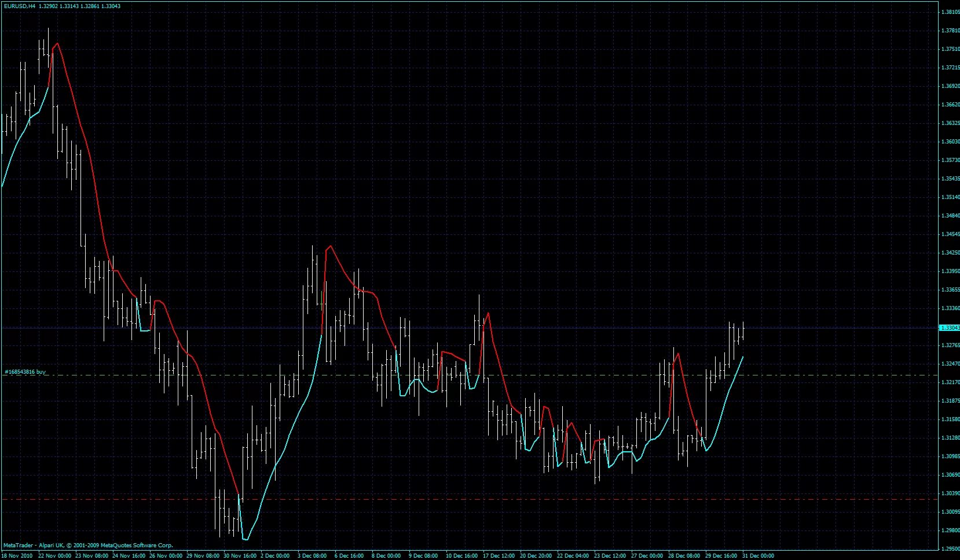The width and height of the screenshot is (960, 560).
Task: Click price label 1.36920 on the axis
Action: (x=950, y=86)
